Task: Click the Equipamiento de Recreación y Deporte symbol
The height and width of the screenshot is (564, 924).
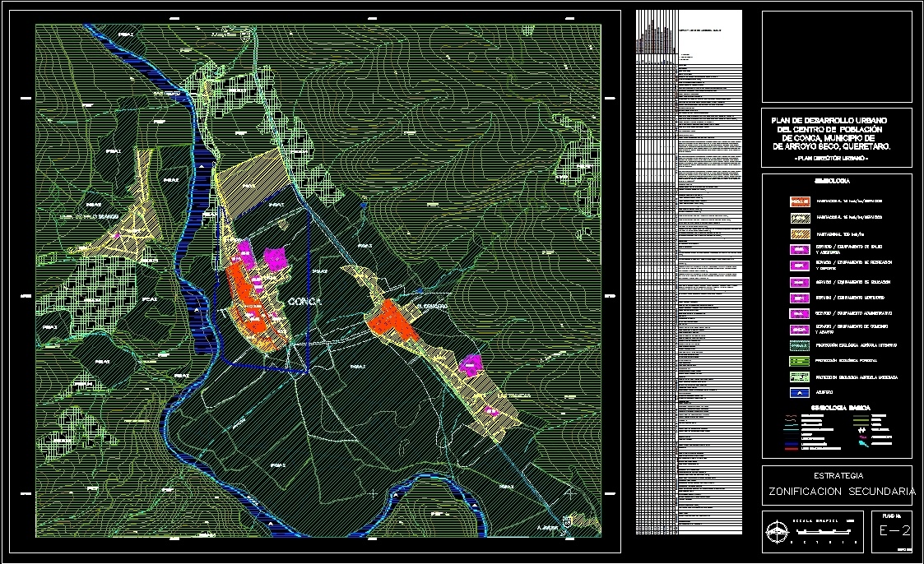Action: point(799,263)
